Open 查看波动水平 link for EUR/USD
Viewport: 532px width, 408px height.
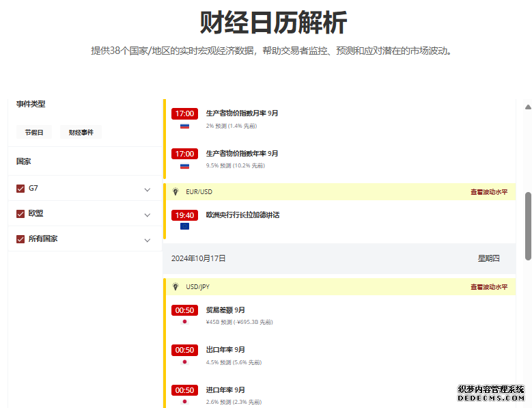[488, 192]
